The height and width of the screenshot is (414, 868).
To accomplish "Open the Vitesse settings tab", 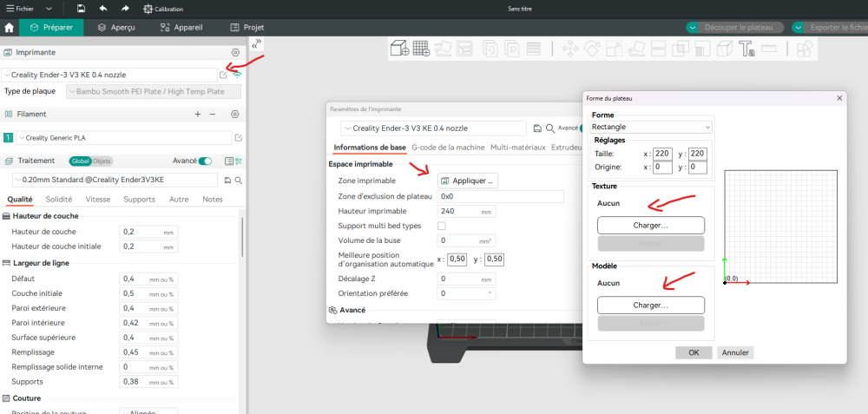I will (97, 200).
